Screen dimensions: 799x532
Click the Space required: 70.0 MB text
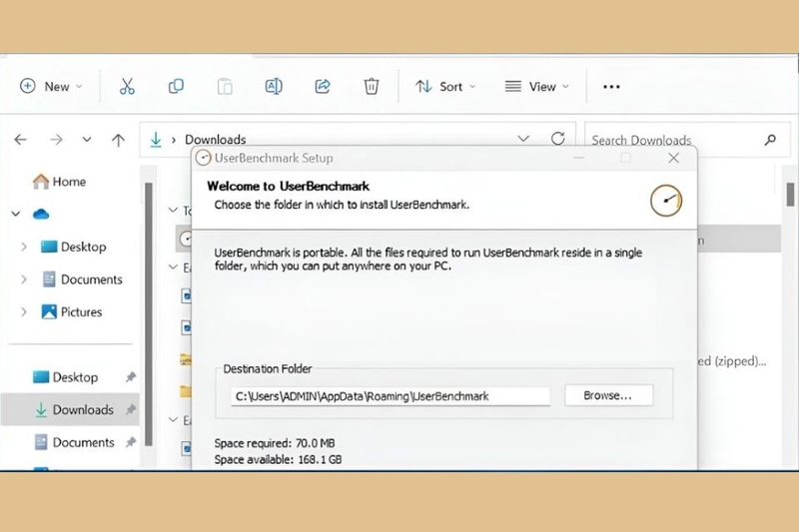275,443
